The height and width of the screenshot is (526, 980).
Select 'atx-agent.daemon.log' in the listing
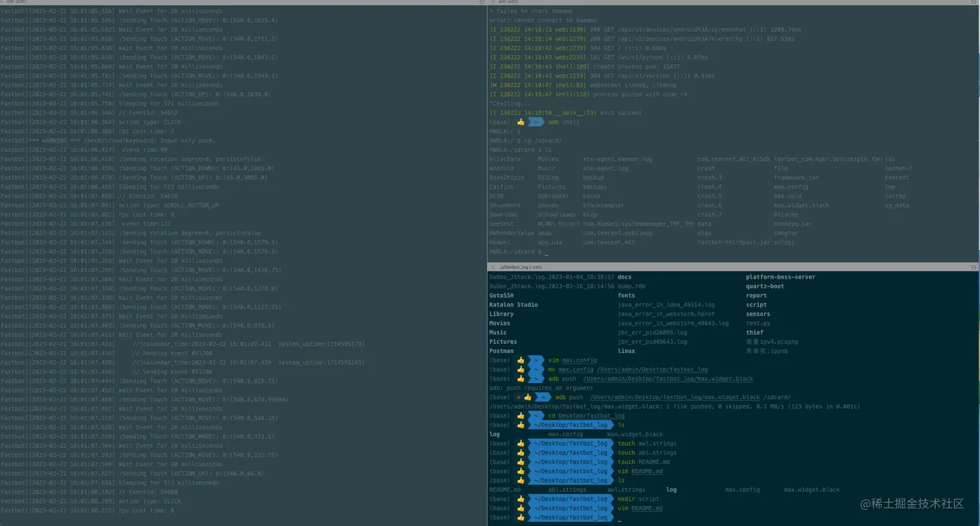click(x=618, y=159)
